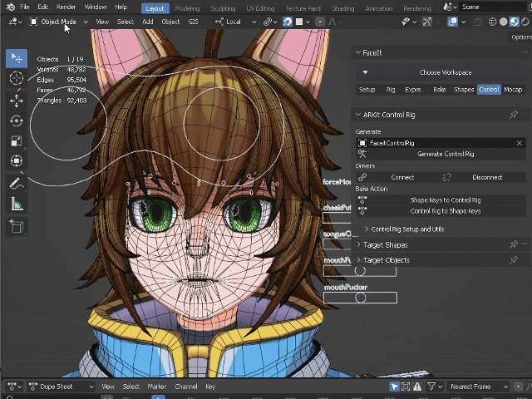The image size is (532, 399).
Task: Open the Choose Workspace dropdown
Action: [x=441, y=72]
